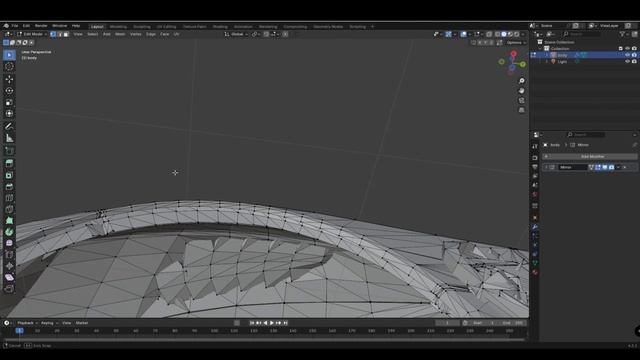
Task: Expand the body object in outliner
Action: (x=547, y=55)
